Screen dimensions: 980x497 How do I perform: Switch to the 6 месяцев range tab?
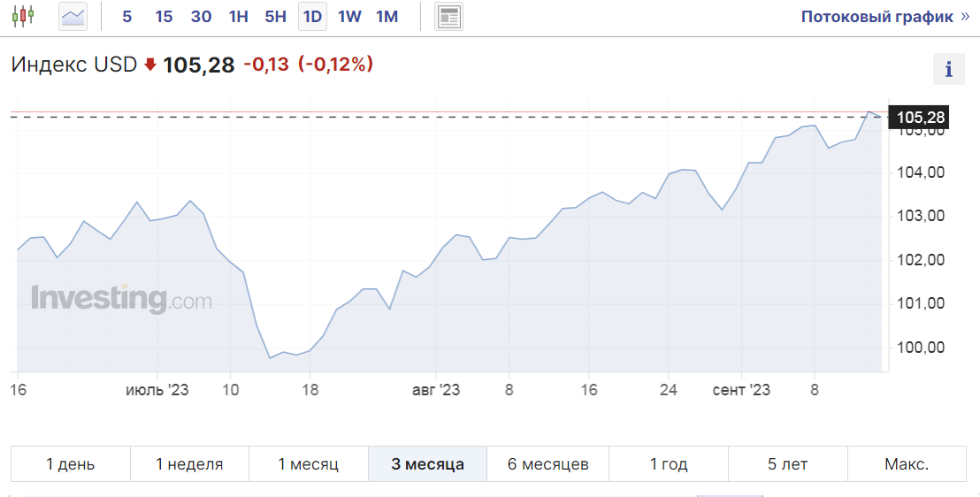(x=548, y=464)
